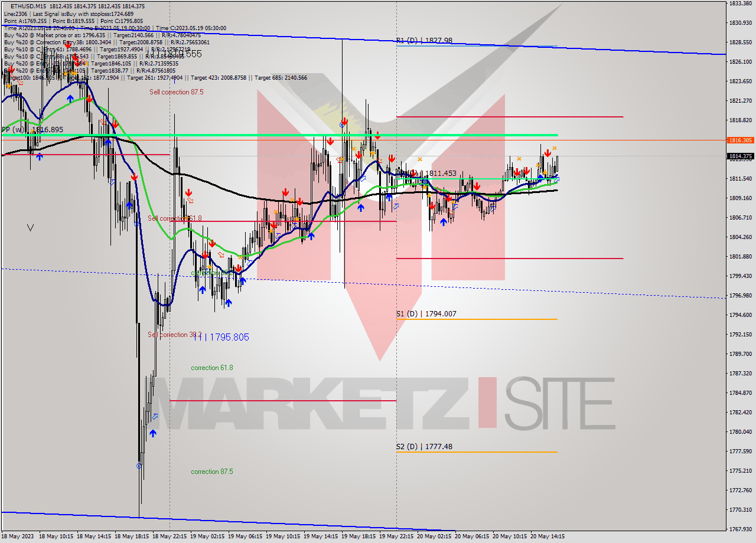This screenshot has width=756, height=543.
Task: Click the blue up arrow below the 18 May crash low
Action: tap(153, 433)
